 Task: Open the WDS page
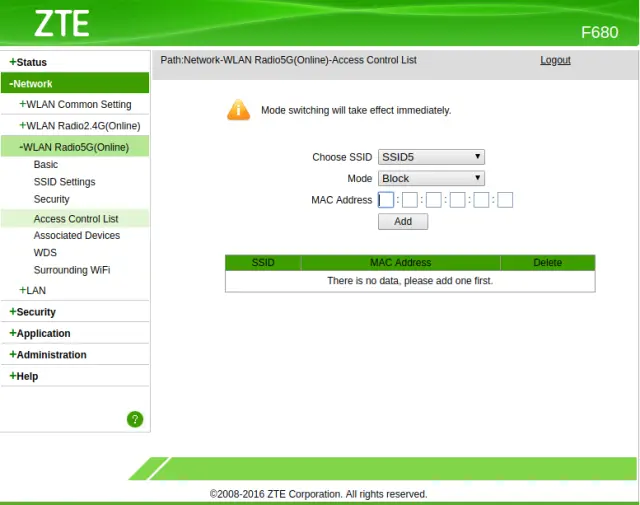click(45, 253)
